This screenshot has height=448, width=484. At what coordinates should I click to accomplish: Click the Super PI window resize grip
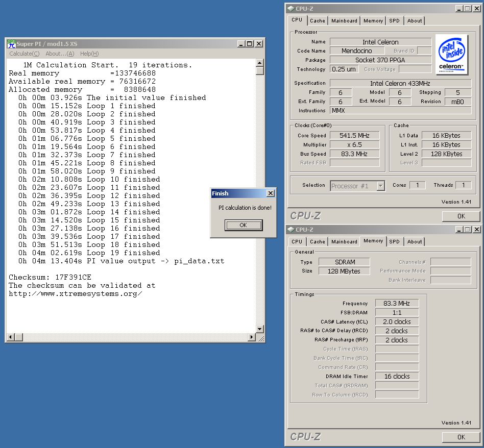point(261,338)
